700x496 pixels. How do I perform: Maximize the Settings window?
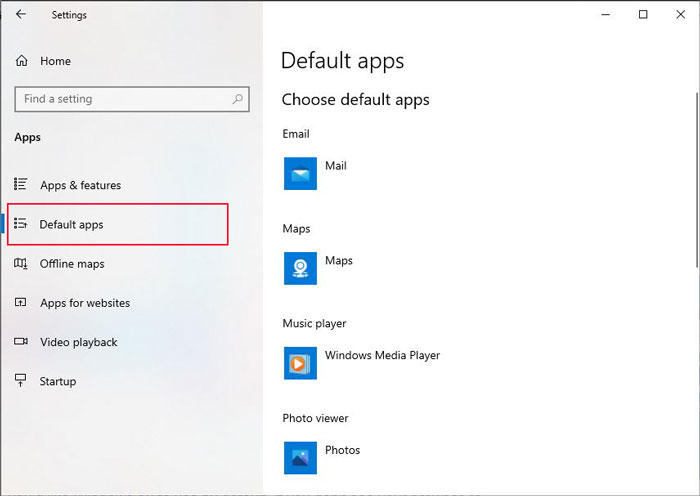point(643,14)
